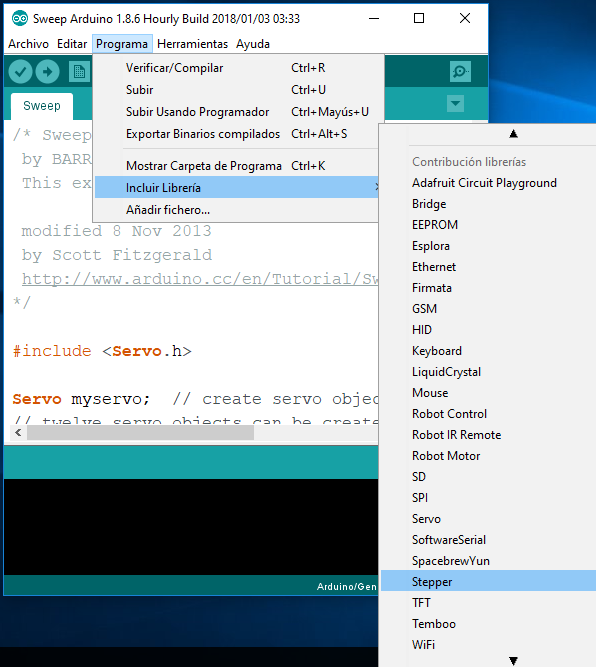596x667 pixels.
Task: Select Mostrar Carpeta de Programa
Action: (x=237, y=166)
